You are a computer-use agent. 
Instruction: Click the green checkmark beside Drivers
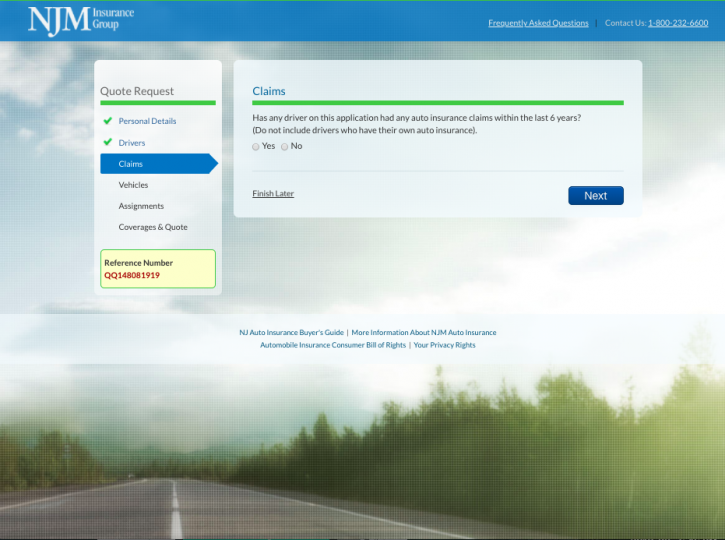pyautogui.click(x=108, y=142)
